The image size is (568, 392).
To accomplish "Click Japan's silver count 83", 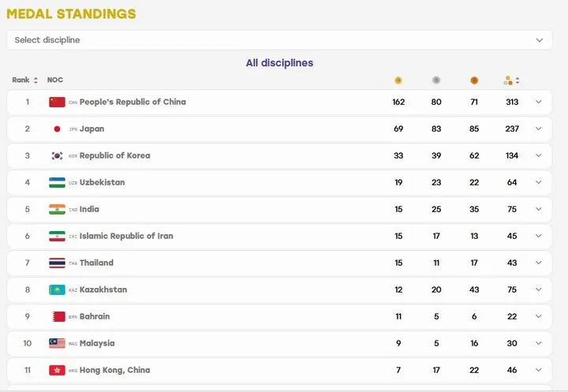I will [x=436, y=129].
